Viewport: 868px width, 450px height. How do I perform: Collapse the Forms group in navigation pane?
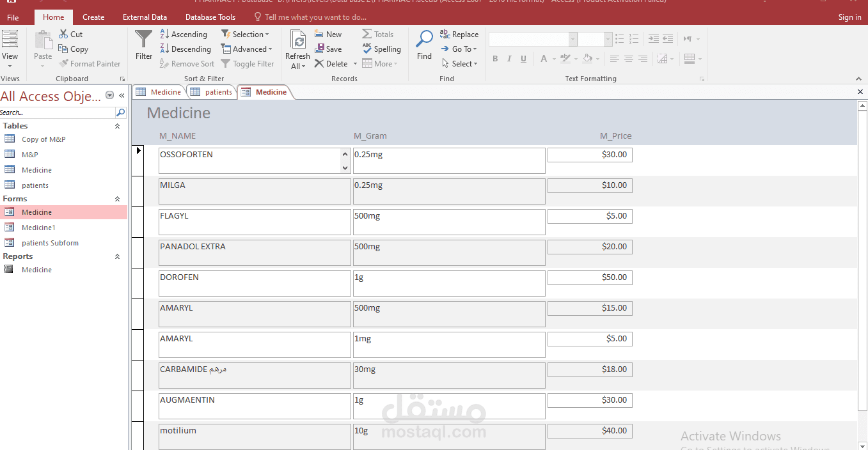coord(117,199)
